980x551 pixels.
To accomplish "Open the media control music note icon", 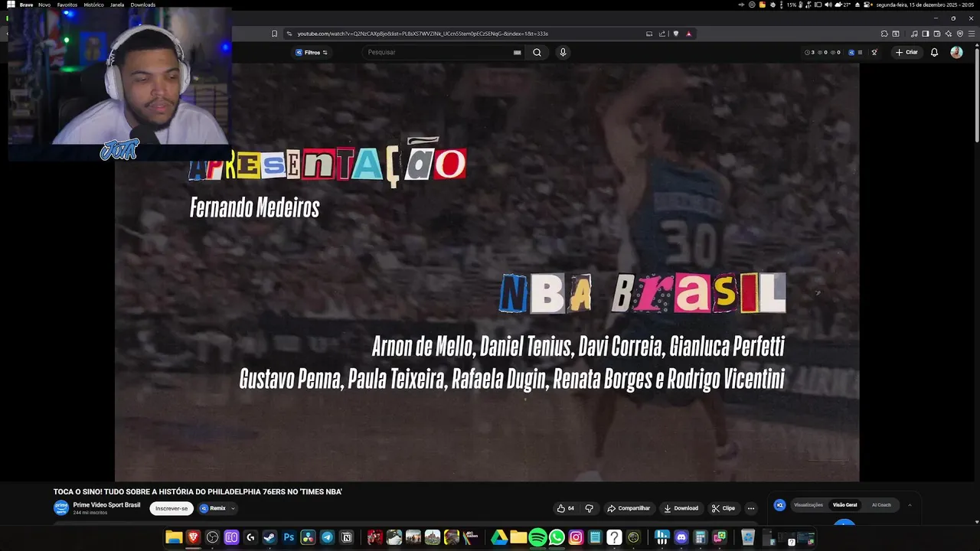I will coord(914,34).
